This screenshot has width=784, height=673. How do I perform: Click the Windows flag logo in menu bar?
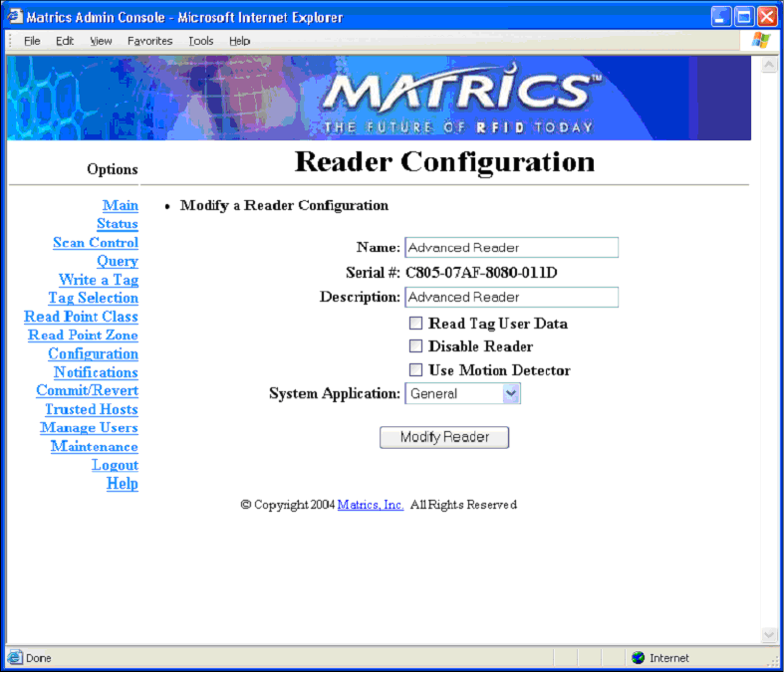[760, 40]
